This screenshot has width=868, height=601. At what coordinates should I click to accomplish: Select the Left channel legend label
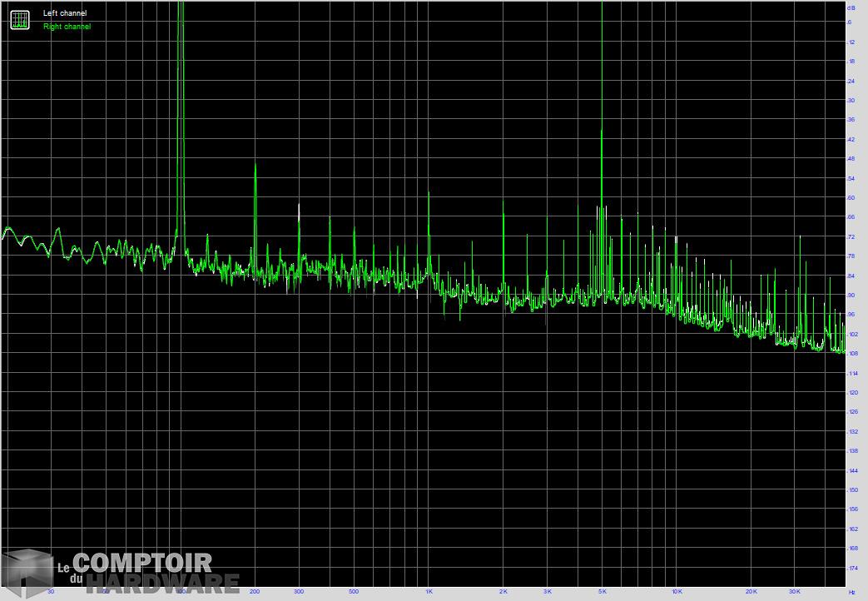(64, 13)
